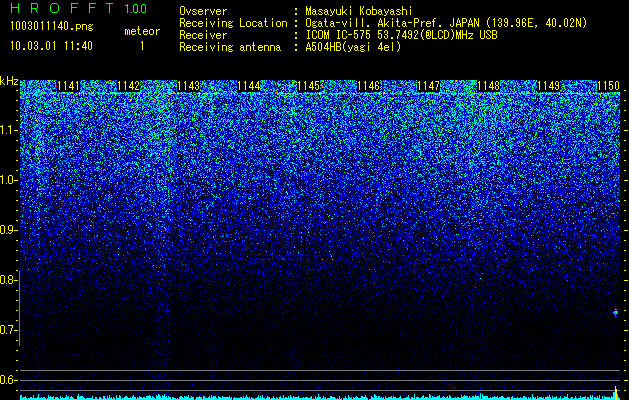
Task: Click the HROFFT 1.0.0 title text
Action: [79, 8]
